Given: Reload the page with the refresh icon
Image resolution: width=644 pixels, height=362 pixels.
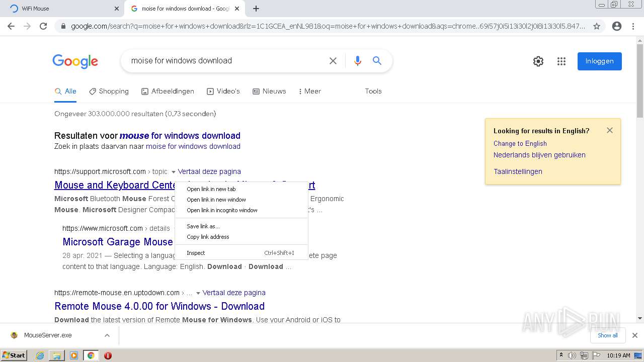Looking at the screenshot, I should tap(43, 26).
